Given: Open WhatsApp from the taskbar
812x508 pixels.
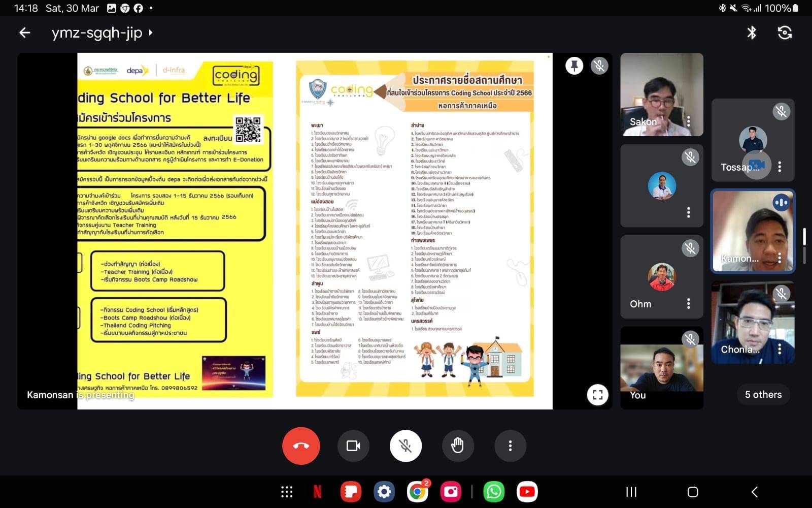Looking at the screenshot, I should (494, 492).
